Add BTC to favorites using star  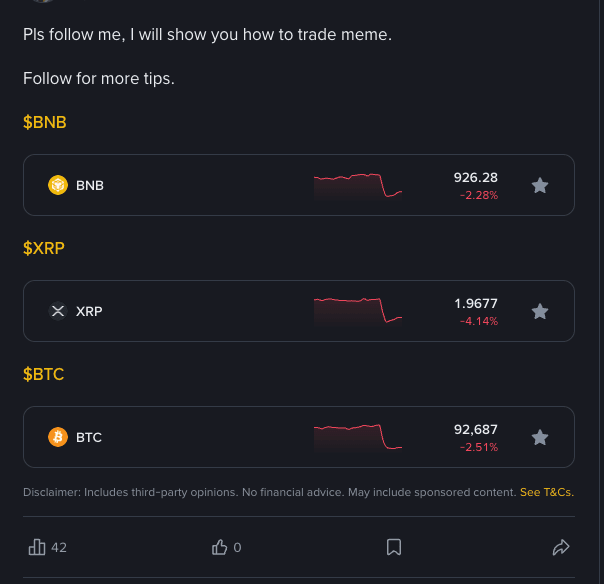(540, 437)
